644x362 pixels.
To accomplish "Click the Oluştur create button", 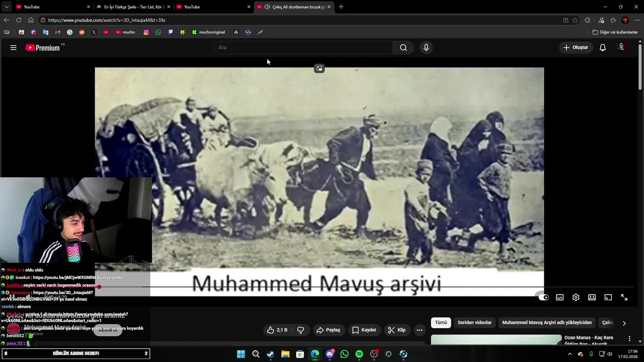I will point(576,48).
